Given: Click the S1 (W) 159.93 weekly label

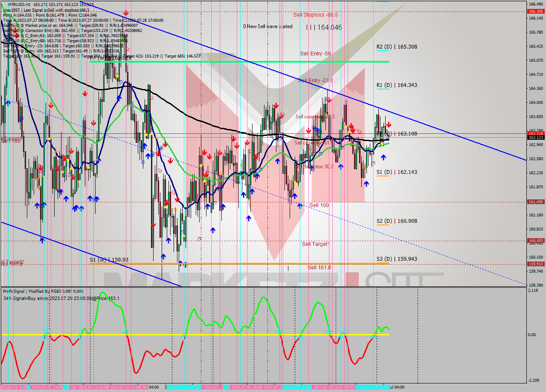Looking at the screenshot, I should (109, 259).
